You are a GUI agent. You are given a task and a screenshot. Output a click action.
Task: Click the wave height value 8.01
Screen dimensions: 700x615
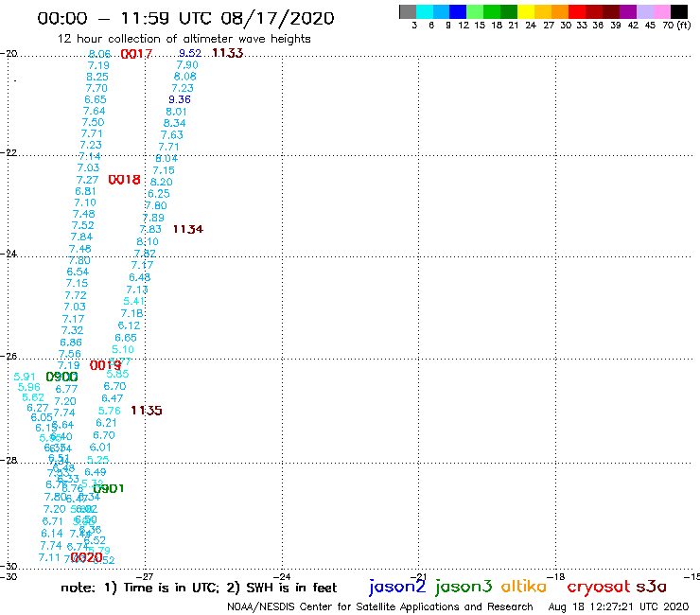coord(176,112)
